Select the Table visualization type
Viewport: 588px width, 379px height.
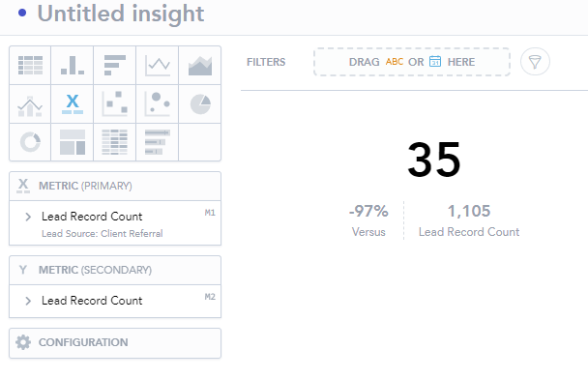[30, 65]
